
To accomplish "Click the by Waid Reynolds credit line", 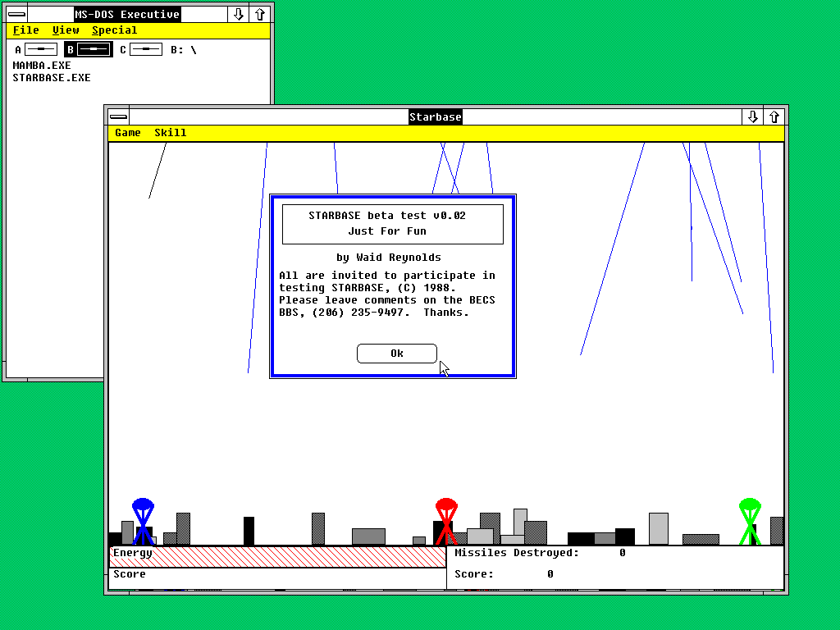I will pyautogui.click(x=388, y=258).
